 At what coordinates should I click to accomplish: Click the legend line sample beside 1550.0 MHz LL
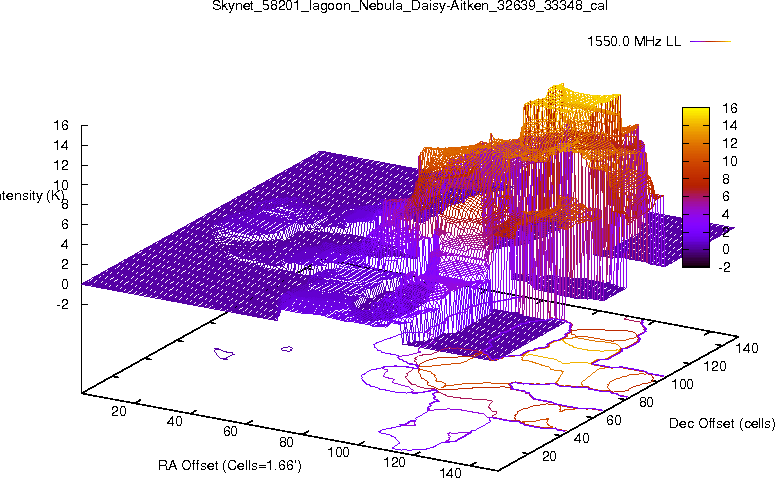coord(710,42)
